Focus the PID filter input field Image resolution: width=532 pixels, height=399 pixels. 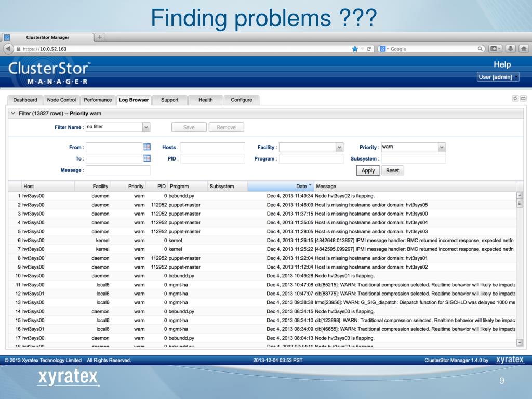tap(212, 158)
